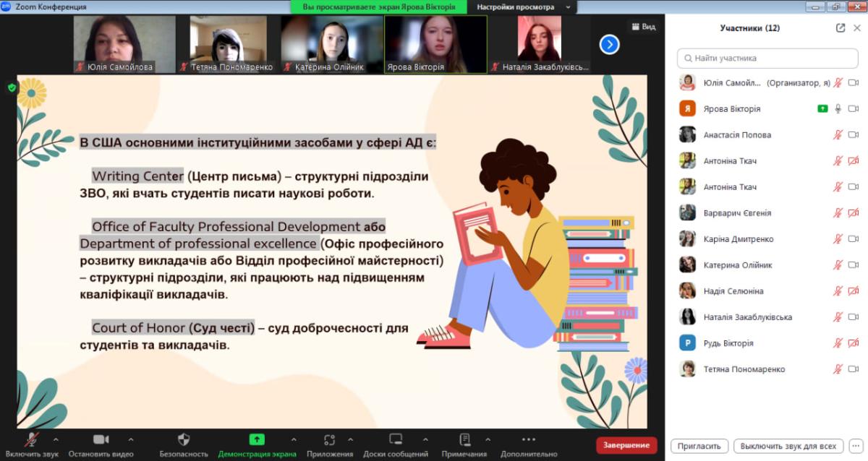Image resolution: width=868 pixels, height=461 pixels.
Task: Click the green encryption shield icon
Action: click(12, 87)
